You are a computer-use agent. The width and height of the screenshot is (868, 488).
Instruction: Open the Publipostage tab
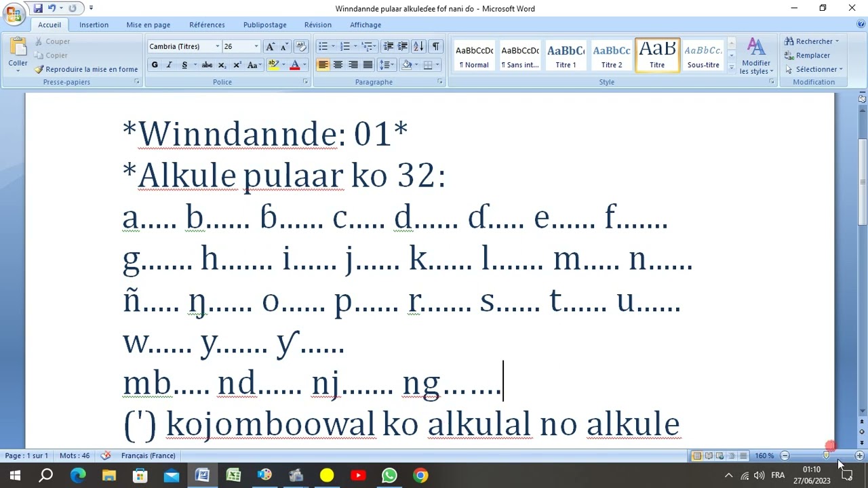coord(264,25)
